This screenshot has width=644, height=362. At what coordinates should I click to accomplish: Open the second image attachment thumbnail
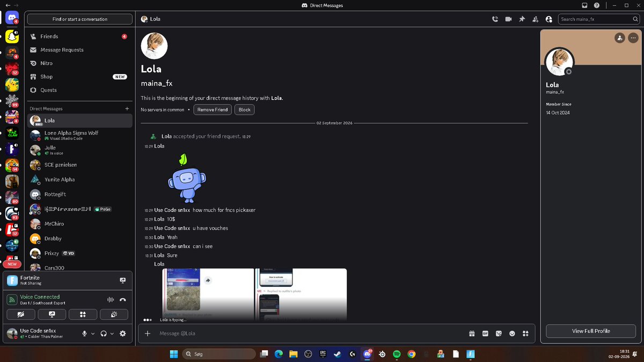click(301, 294)
